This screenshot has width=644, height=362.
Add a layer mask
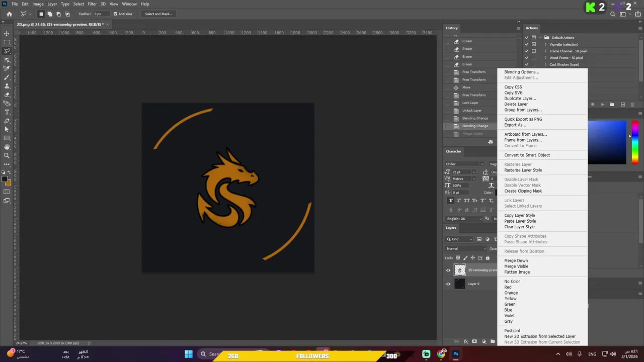tap(474, 342)
